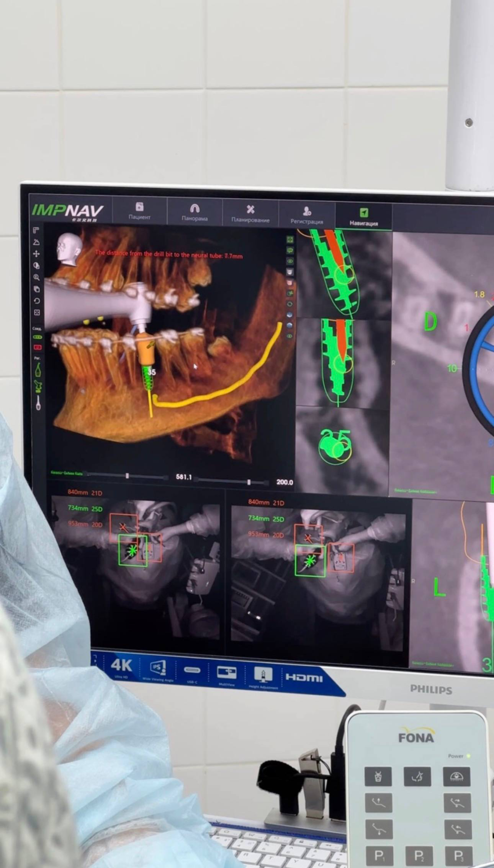The image size is (494, 868).
Task: Click the reset rotation arrow icon
Action: tap(37, 301)
